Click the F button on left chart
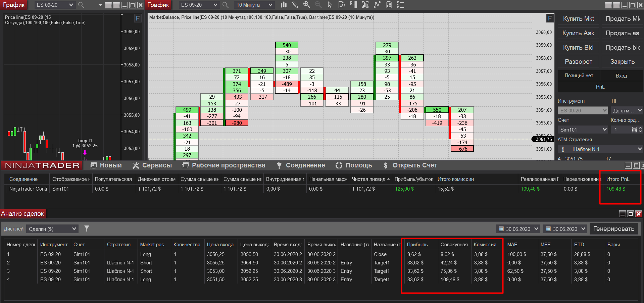The image size is (644, 303). click(x=138, y=18)
